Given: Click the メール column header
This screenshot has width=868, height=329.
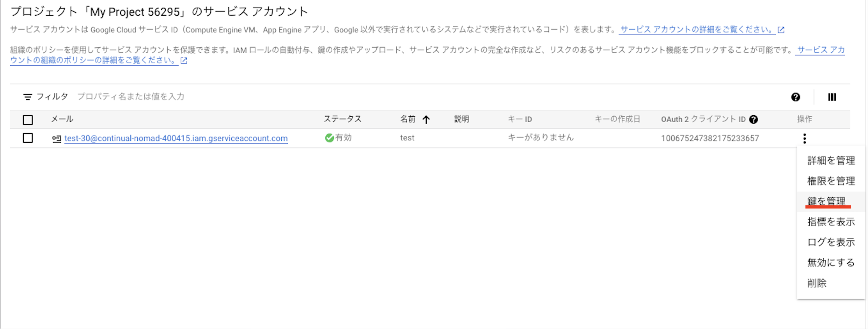Looking at the screenshot, I should tap(62, 119).
